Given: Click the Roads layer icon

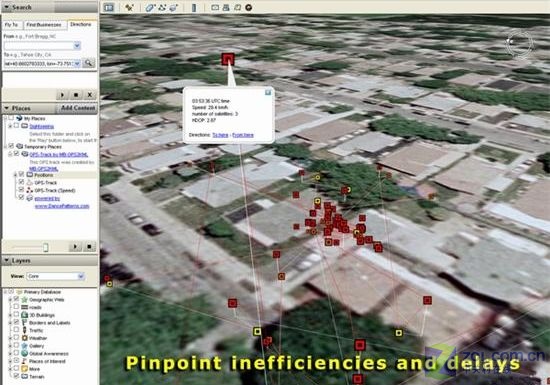Looking at the screenshot, I should [x=25, y=307].
